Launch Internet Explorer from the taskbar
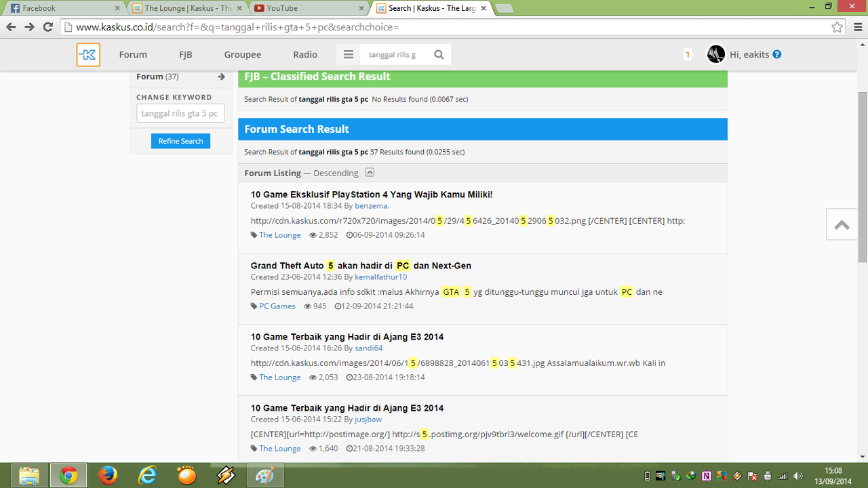This screenshot has height=488, width=868. [x=147, y=476]
